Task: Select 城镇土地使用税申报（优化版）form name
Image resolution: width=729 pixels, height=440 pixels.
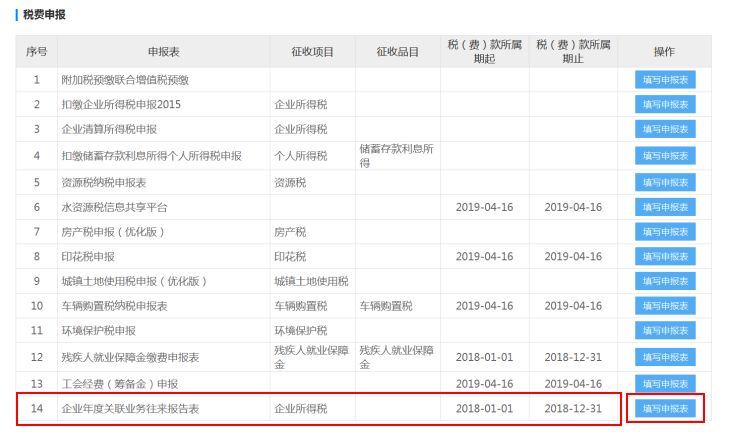Action: 134,281
